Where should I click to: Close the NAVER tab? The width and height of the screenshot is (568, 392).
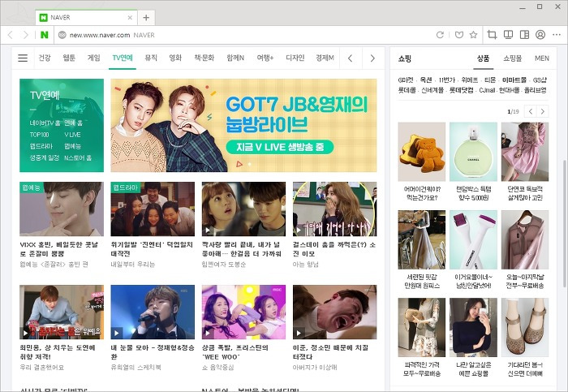coord(130,17)
